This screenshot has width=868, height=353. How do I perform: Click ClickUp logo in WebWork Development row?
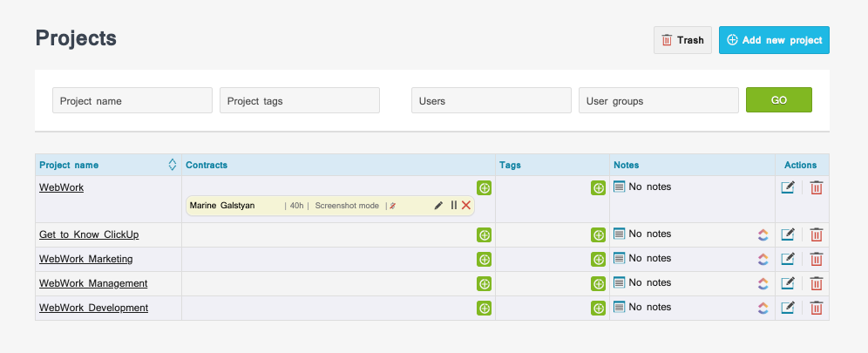pos(763,309)
